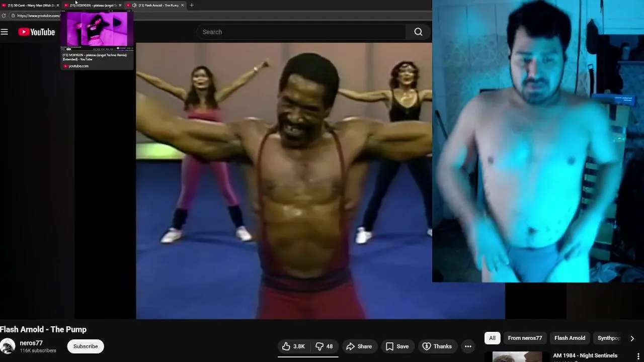The image size is (644, 362).
Task: Open the neros77 channel avatar
Action: click(7, 346)
